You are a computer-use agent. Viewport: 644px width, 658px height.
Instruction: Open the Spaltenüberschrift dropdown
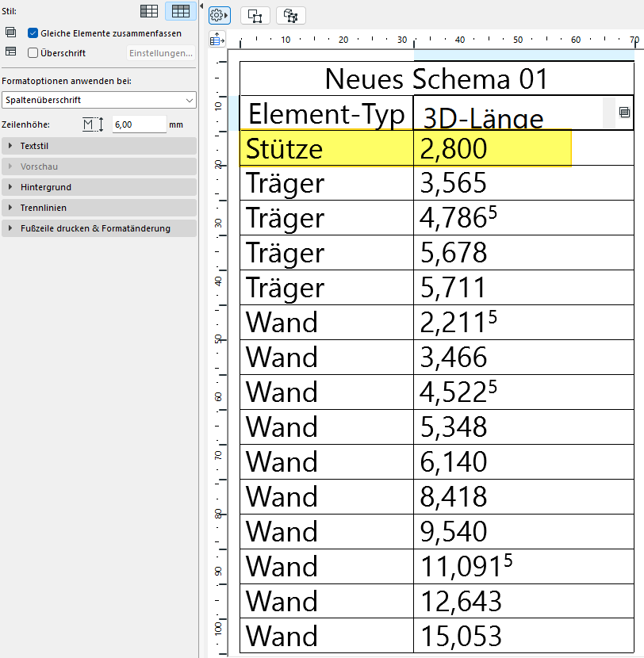click(x=99, y=100)
